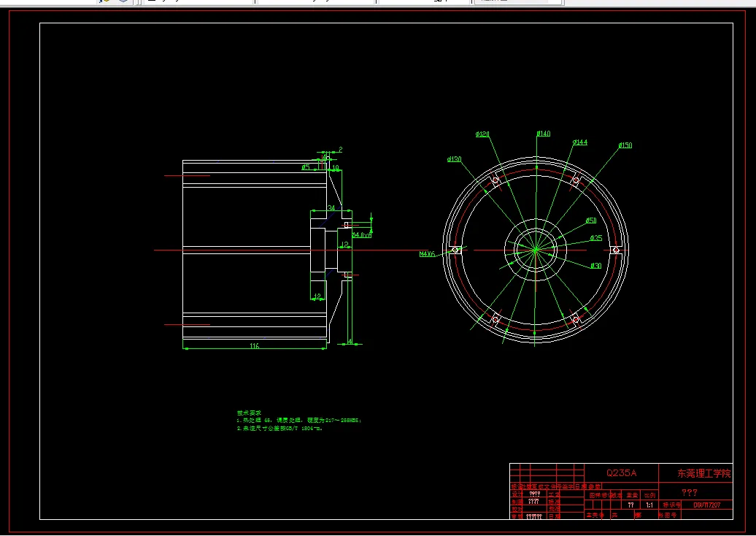Click the lower-left bolt hole on flange
Screen dimensions: 756x536
click(x=495, y=319)
